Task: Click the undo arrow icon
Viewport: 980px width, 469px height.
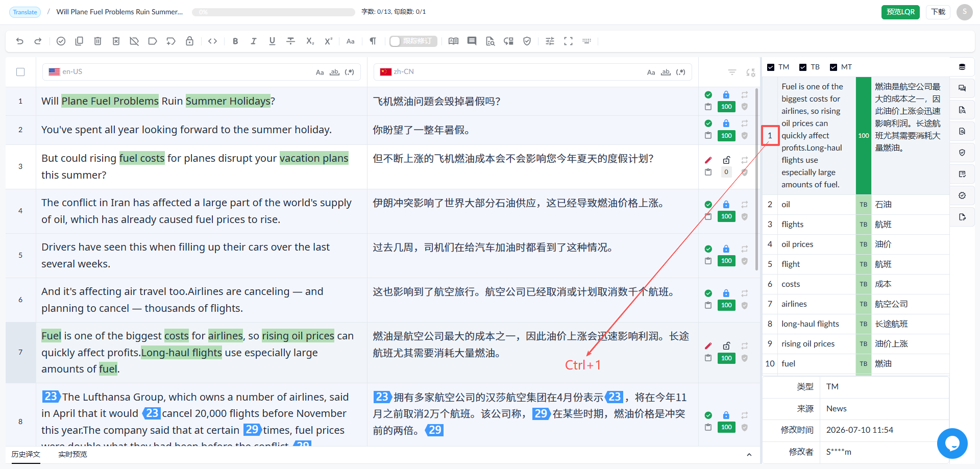Action: click(x=20, y=41)
